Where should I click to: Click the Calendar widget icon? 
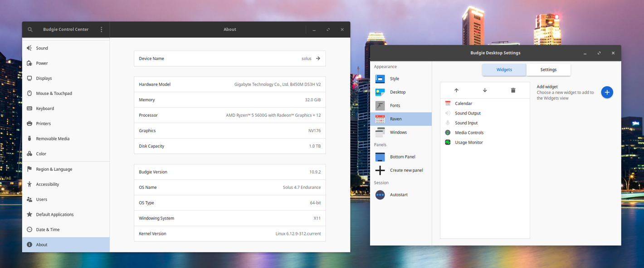tap(448, 104)
